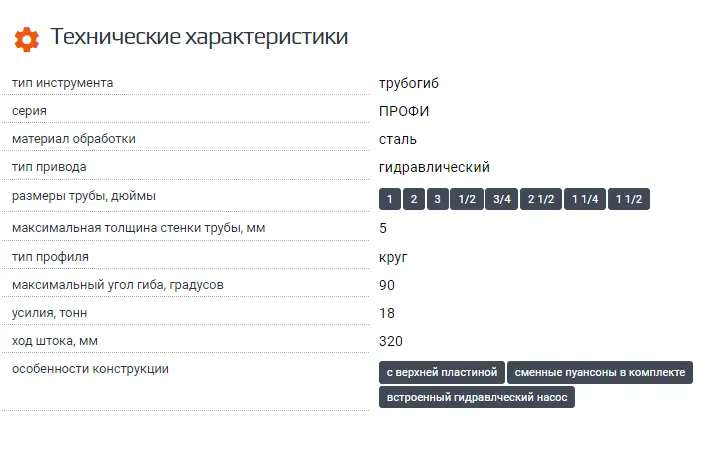Viewport: 720px width, 457px height.
Task: Choose the 1 1/2 inch size tag
Action: [629, 199]
